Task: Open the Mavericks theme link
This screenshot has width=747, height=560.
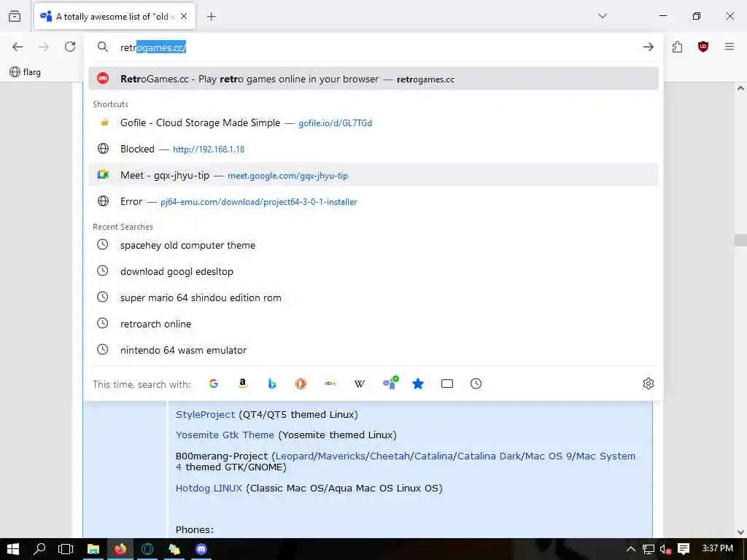Action: [x=341, y=456]
